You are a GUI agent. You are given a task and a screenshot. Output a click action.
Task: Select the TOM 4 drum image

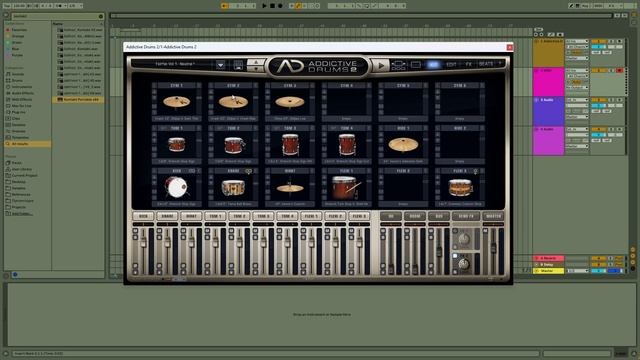347,144
